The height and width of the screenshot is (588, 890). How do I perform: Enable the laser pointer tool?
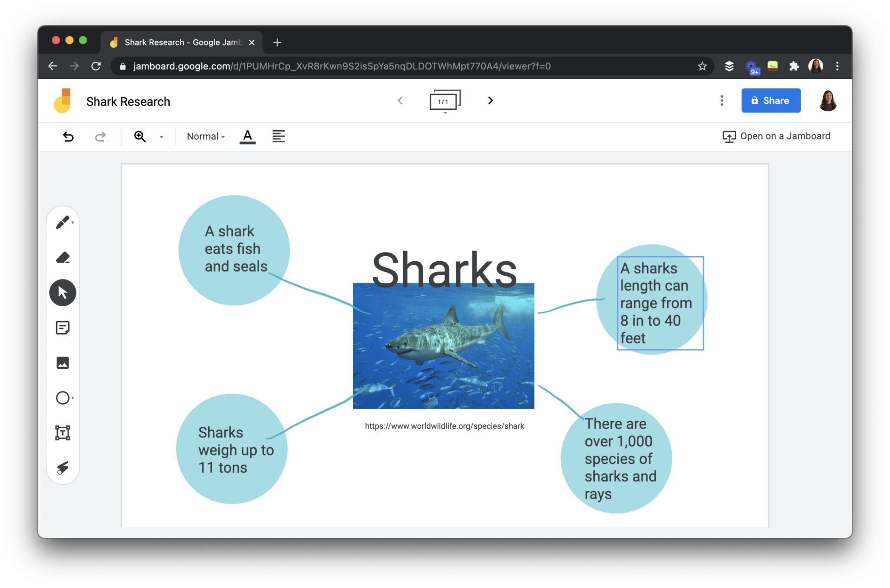[x=63, y=468]
